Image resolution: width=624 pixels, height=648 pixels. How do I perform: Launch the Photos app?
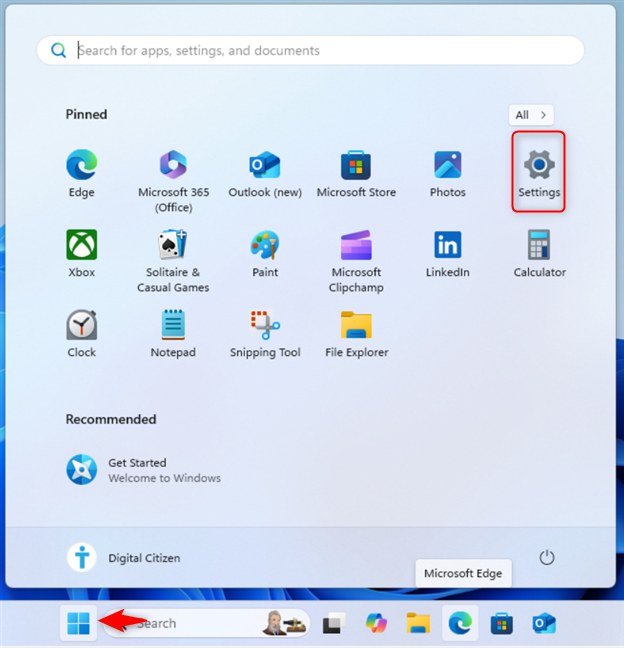tap(448, 174)
